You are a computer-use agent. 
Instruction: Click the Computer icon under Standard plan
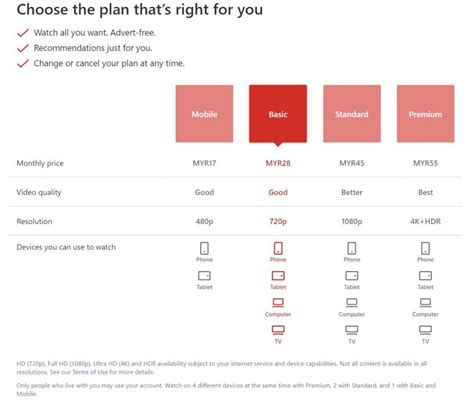(x=352, y=303)
